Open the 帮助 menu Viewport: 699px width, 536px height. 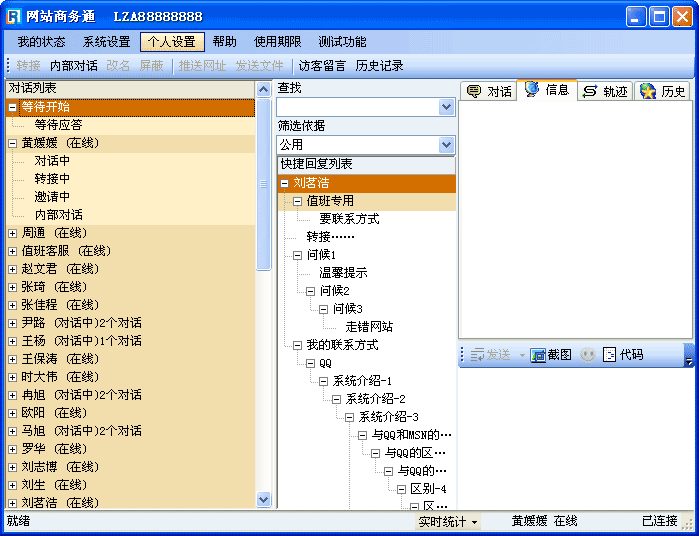(225, 42)
